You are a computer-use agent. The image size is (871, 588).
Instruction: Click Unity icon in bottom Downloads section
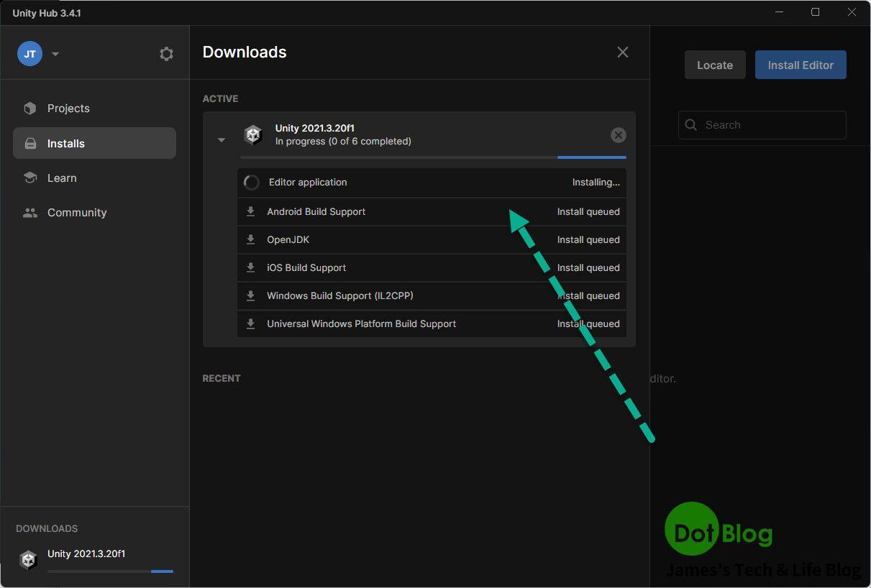pos(29,560)
